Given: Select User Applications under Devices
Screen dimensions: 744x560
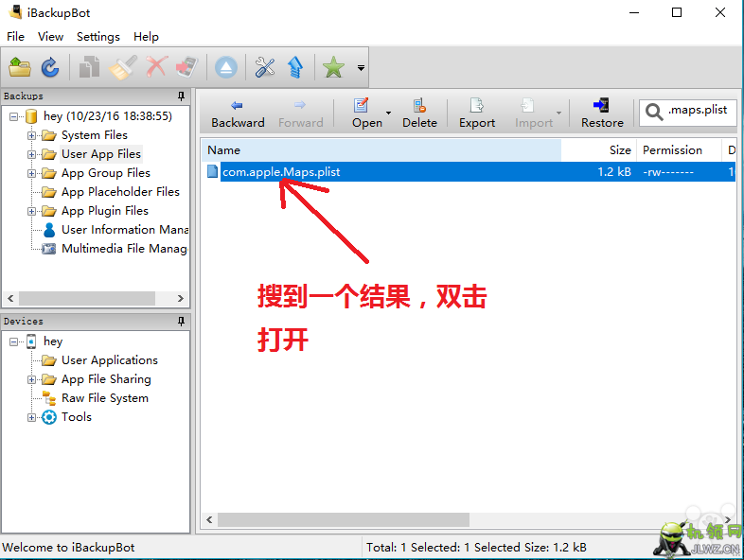Looking at the screenshot, I should (110, 360).
